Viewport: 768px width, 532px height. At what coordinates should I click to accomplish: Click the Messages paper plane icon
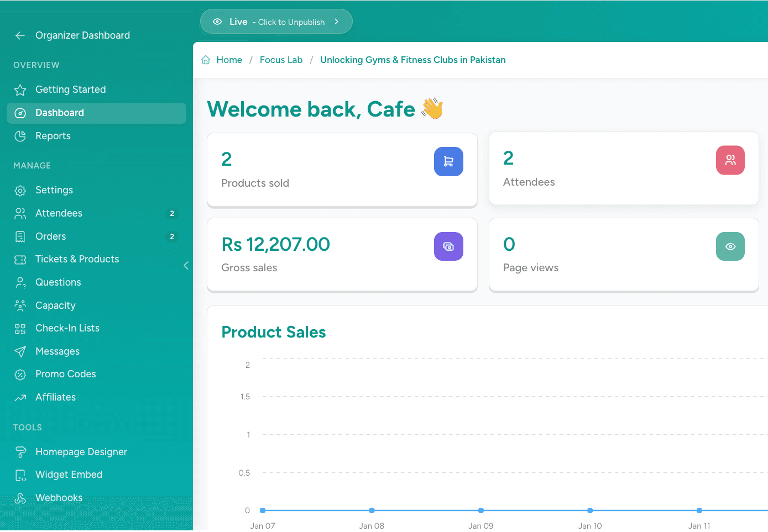(x=20, y=351)
